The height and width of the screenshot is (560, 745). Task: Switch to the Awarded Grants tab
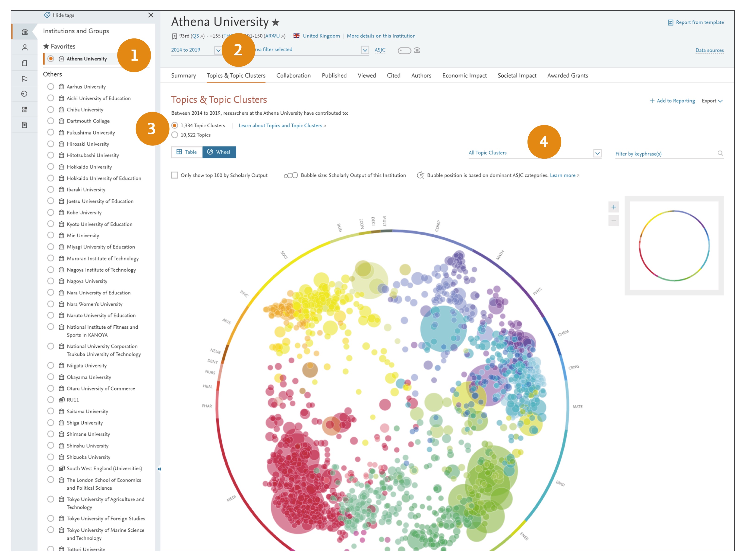coord(568,76)
